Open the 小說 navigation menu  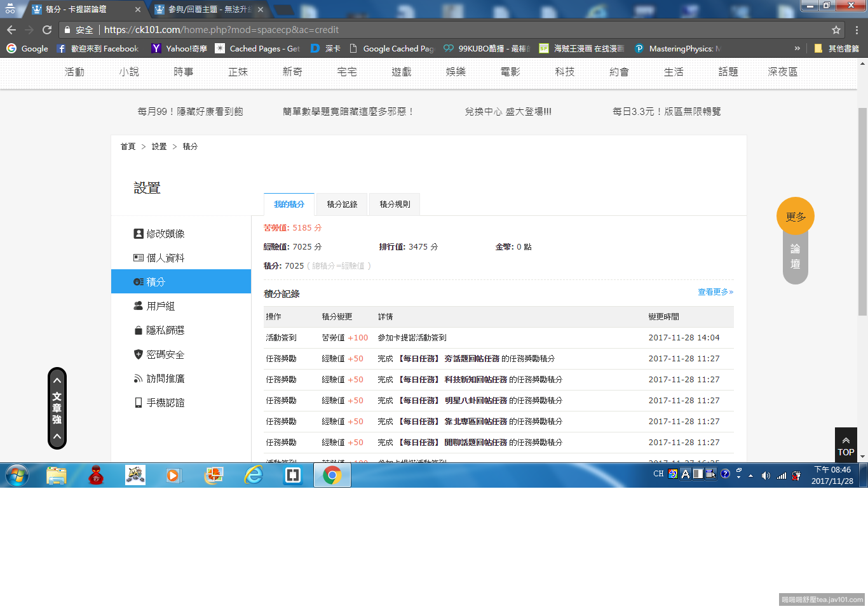click(x=129, y=72)
